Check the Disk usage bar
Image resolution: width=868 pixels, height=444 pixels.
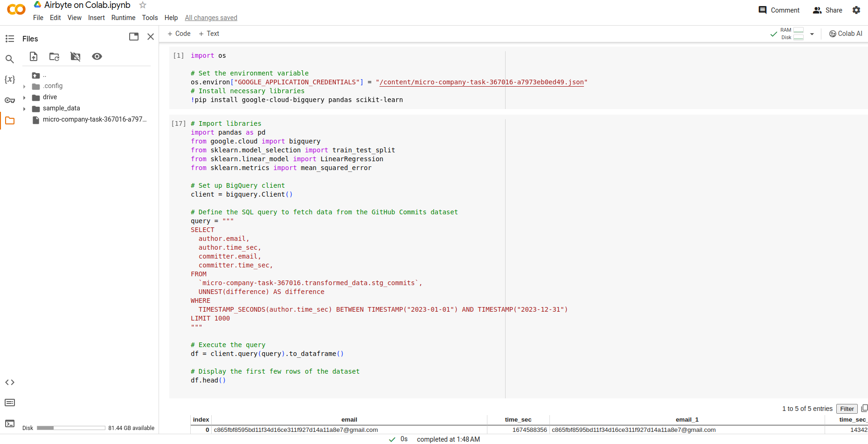70,428
